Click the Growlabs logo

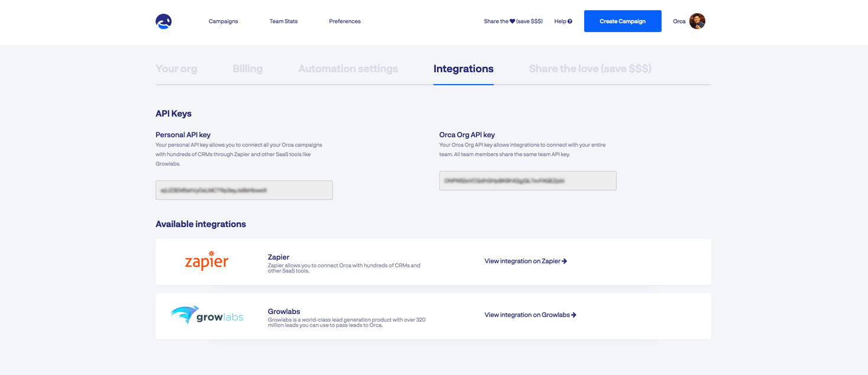207,315
